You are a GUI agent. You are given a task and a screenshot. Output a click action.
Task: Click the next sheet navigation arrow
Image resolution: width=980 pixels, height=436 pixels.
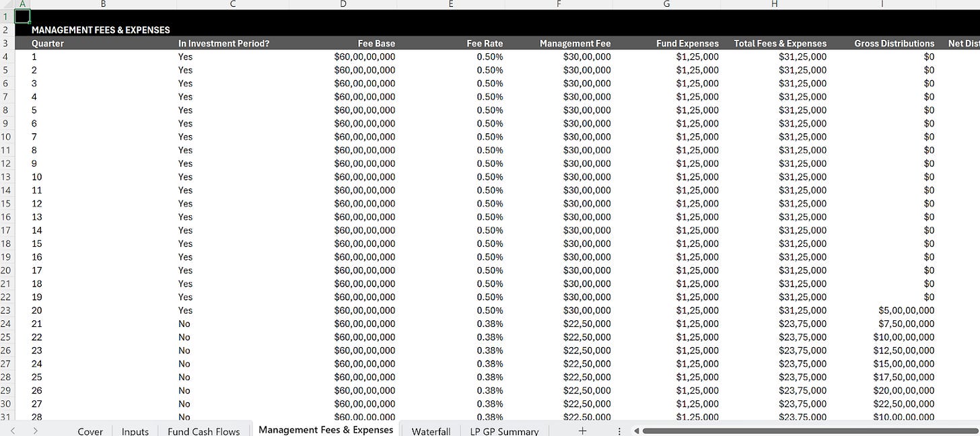tap(35, 431)
